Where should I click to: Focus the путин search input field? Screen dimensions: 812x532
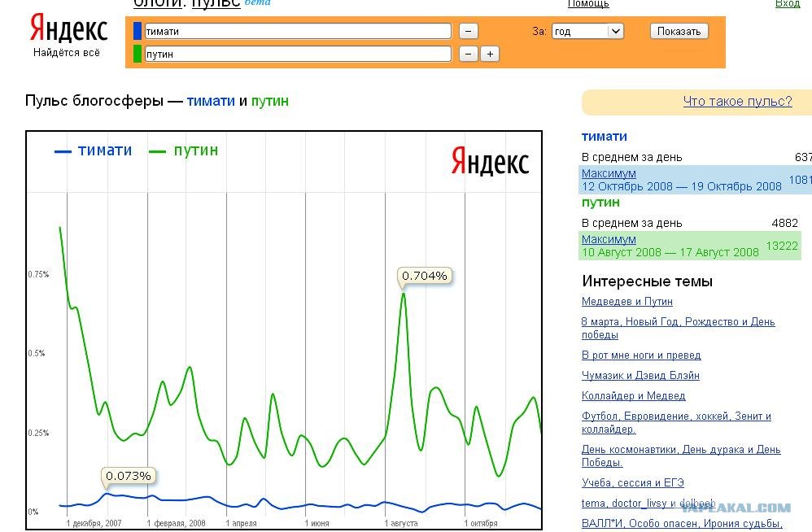tap(298, 54)
